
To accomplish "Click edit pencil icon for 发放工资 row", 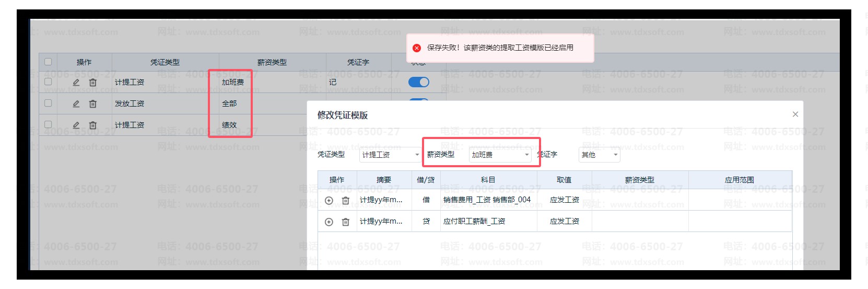I will (76, 103).
